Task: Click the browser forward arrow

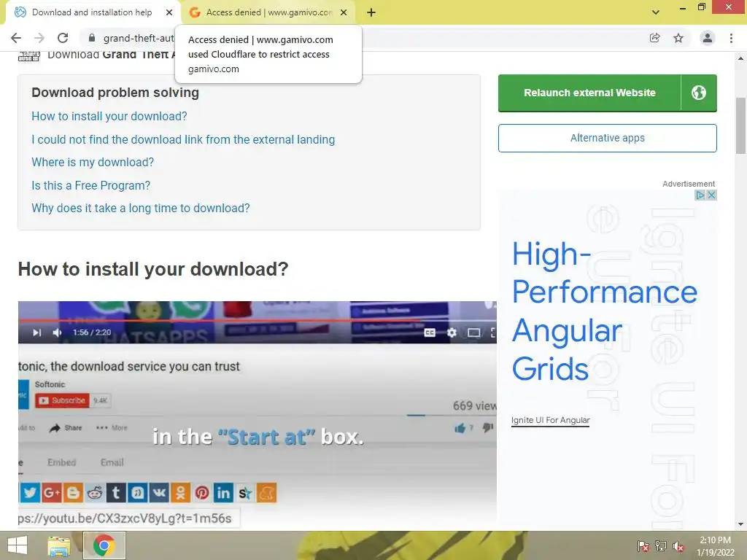Action: pyautogui.click(x=39, y=38)
